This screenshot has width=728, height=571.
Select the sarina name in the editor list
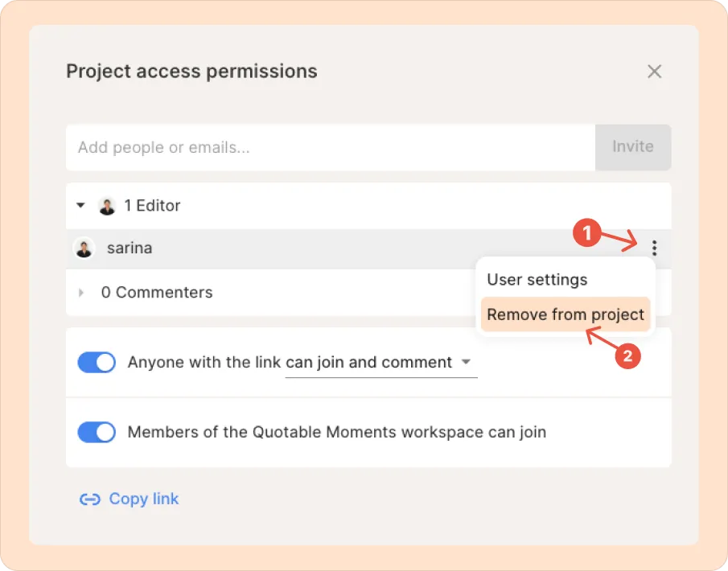click(130, 249)
